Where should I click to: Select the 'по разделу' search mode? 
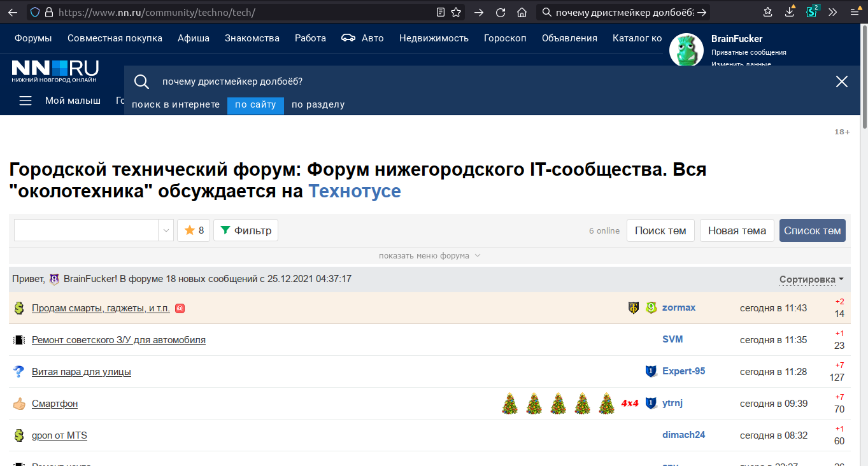318,104
